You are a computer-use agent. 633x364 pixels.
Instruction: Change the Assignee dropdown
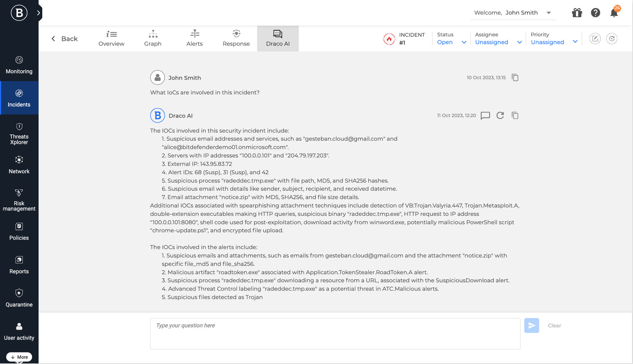(498, 42)
